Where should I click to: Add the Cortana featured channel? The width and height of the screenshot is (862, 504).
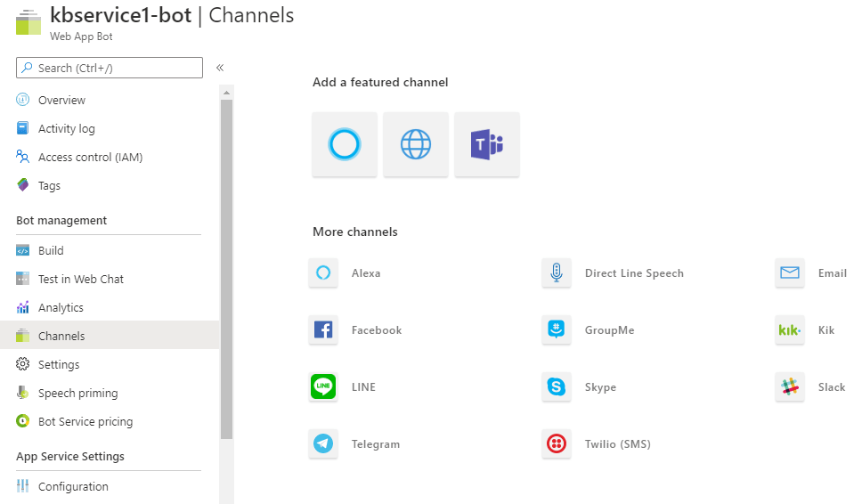click(345, 144)
